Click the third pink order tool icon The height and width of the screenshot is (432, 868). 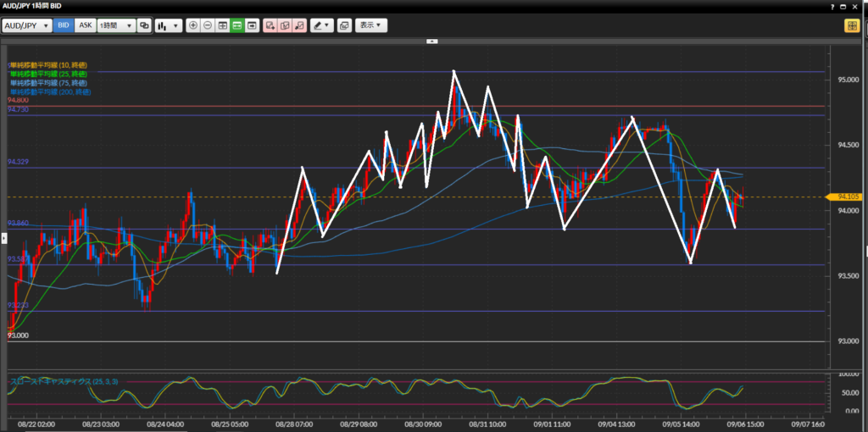coord(298,25)
